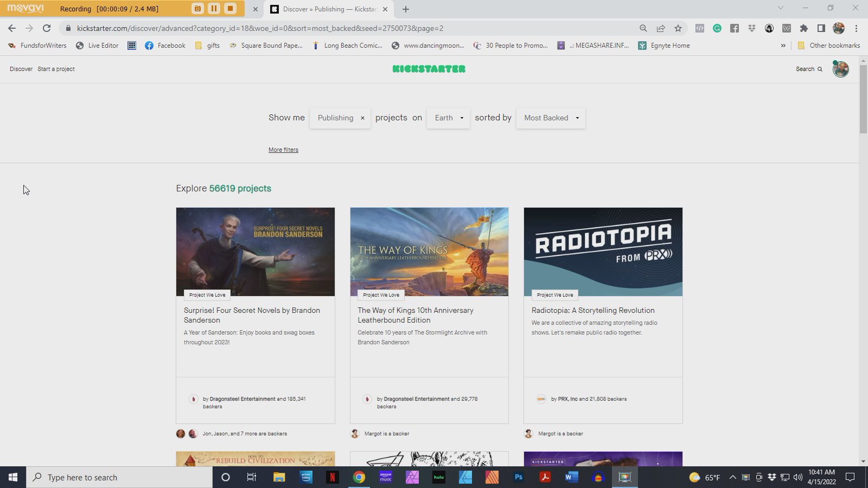The height and width of the screenshot is (488, 868).
Task: Launch Amazon Music from the taskbar
Action: [386, 477]
